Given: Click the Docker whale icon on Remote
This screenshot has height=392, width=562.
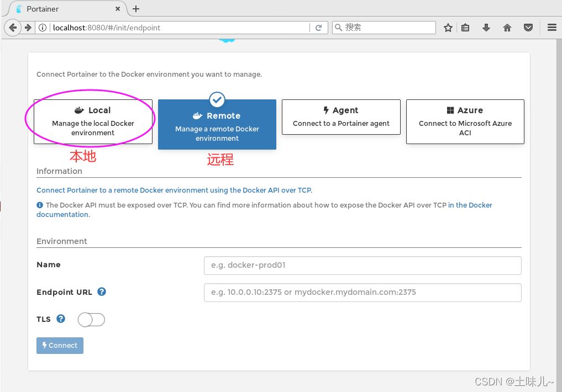Looking at the screenshot, I should pos(197,115).
